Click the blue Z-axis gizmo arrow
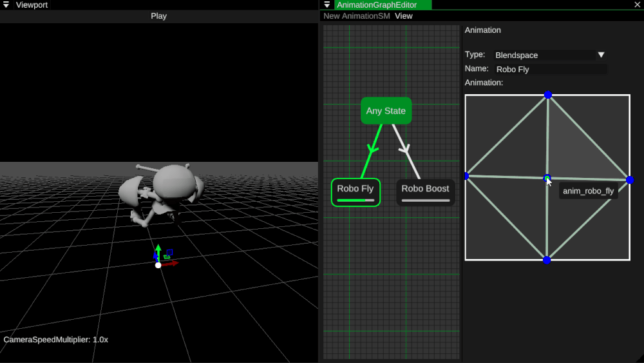 [x=155, y=257]
